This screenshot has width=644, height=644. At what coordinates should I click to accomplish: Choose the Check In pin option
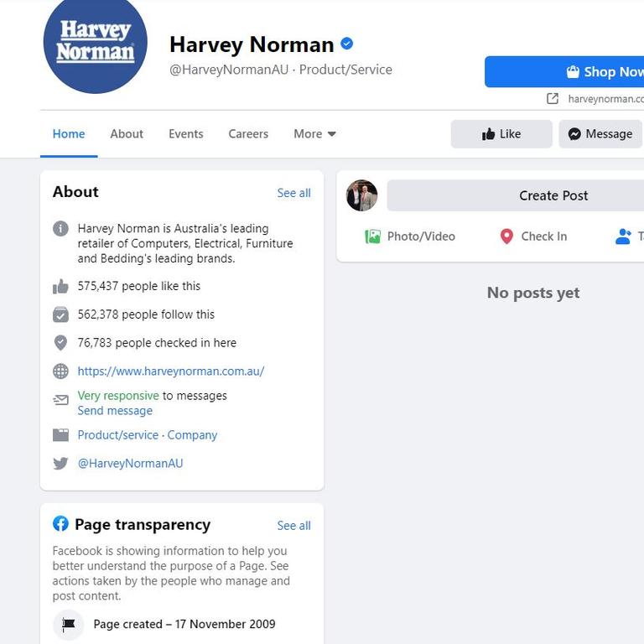(533, 236)
